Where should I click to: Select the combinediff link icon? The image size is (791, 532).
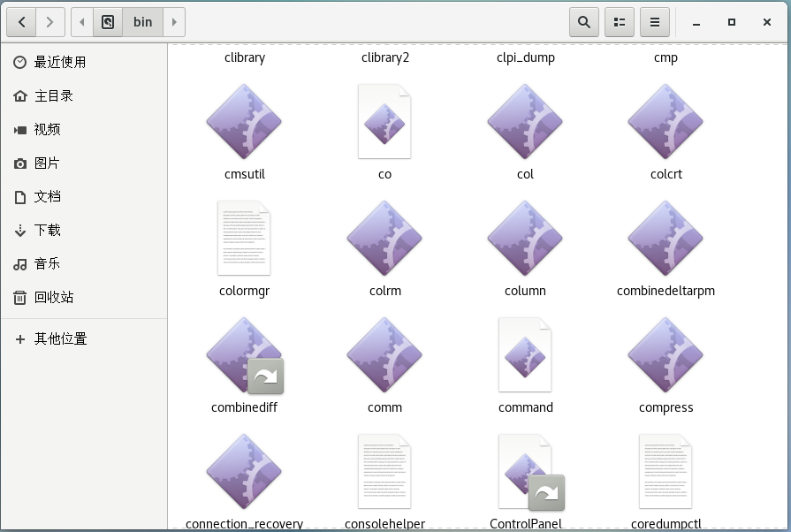click(244, 355)
